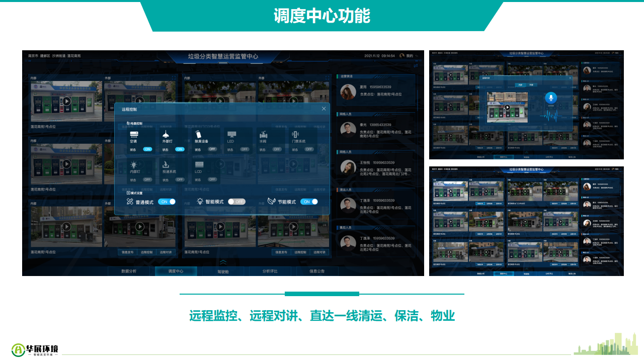Turn off the 空调 status toggle
Screen dimensions: 644x362
pyautogui.click(x=147, y=149)
